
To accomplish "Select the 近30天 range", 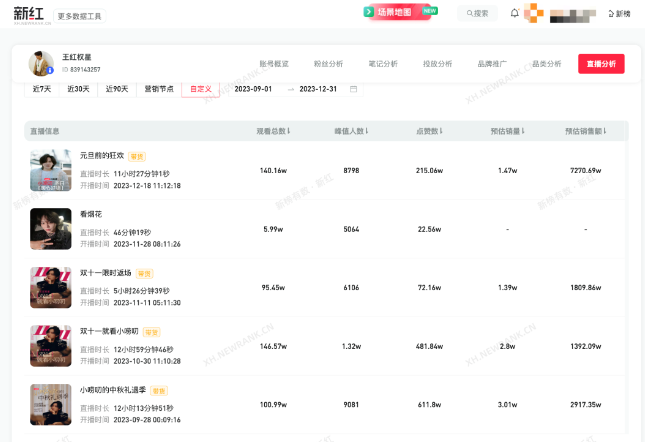I will point(79,89).
